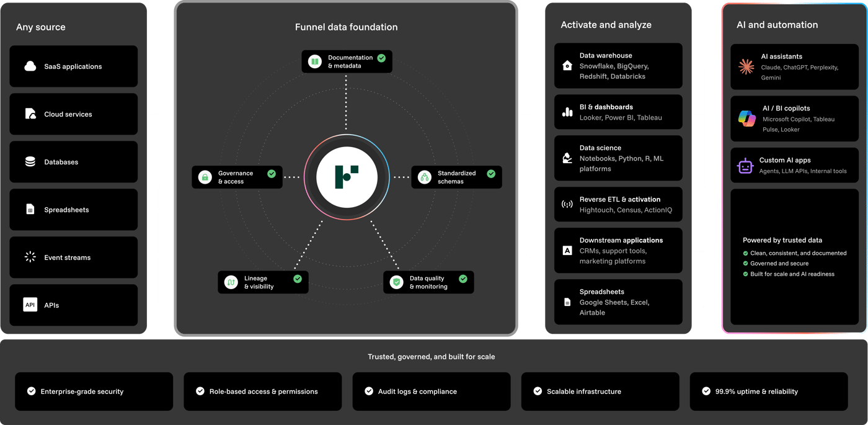The height and width of the screenshot is (425, 868).
Task: Click 'Claude, ChatGPT, Perplexity, Gemini' text
Action: (x=800, y=73)
